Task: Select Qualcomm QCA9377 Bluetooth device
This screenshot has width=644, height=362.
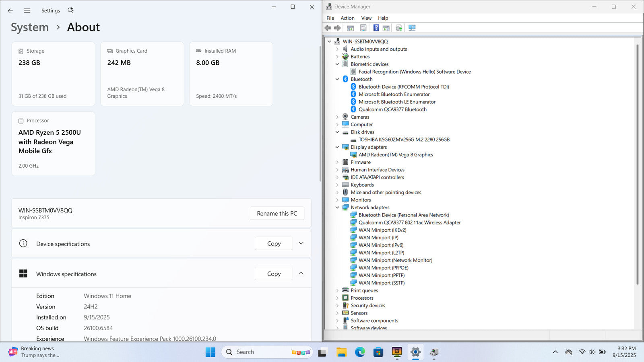Action: point(392,109)
